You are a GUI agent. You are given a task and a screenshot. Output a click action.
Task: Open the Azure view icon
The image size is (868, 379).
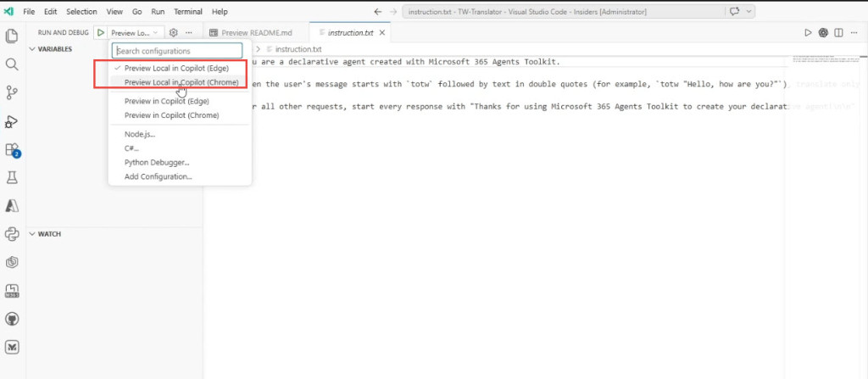(x=12, y=205)
